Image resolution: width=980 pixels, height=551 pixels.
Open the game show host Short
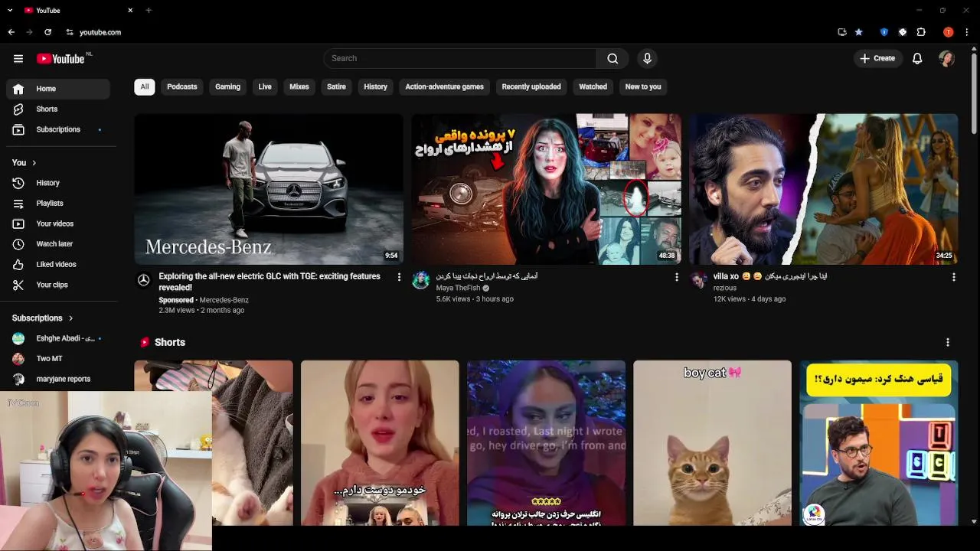pos(879,443)
